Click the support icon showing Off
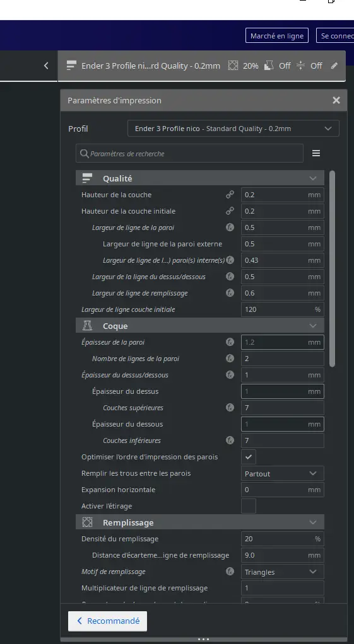 point(268,66)
